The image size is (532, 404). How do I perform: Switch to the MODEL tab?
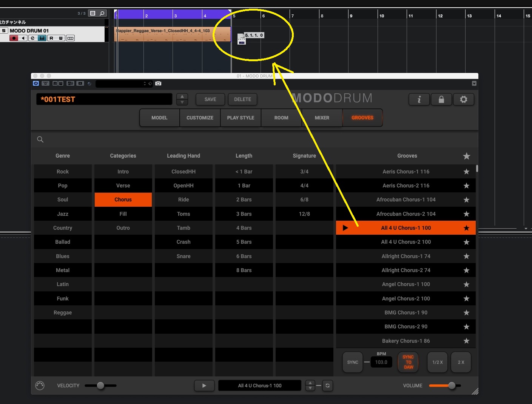click(x=159, y=118)
